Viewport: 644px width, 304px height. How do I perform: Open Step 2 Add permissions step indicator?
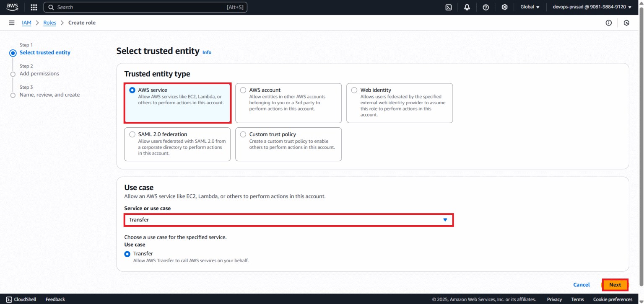[x=39, y=73]
